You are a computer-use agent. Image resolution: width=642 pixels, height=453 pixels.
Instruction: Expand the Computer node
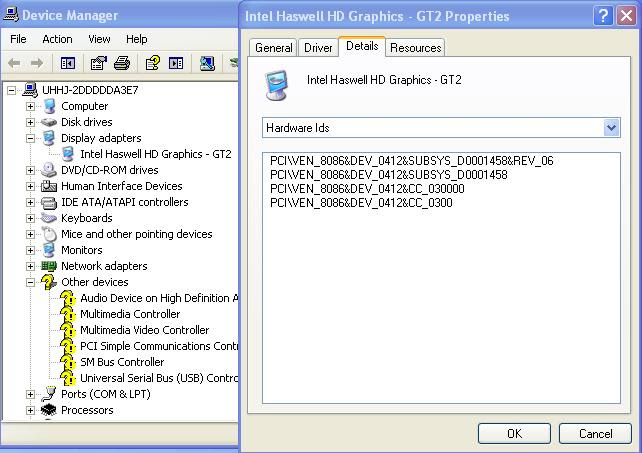(30, 106)
